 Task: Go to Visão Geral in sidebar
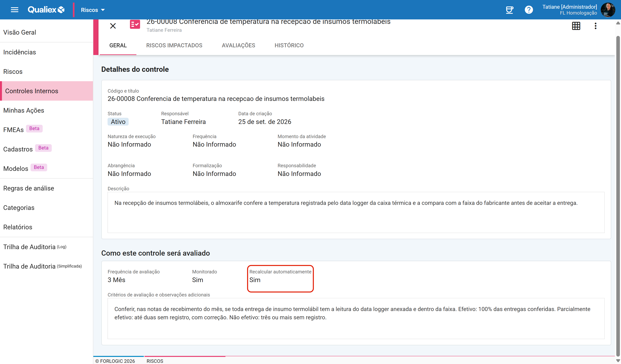coord(47,33)
